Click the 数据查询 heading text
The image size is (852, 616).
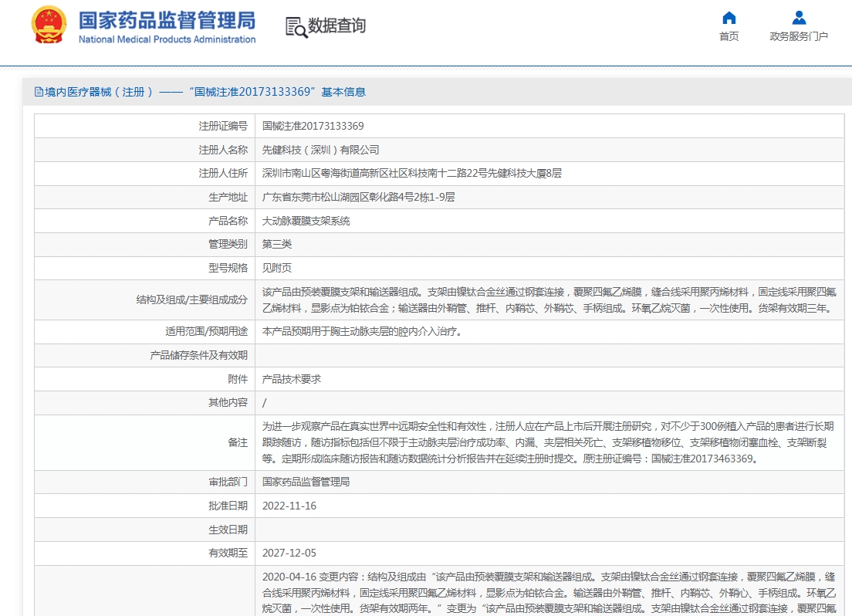click(337, 25)
